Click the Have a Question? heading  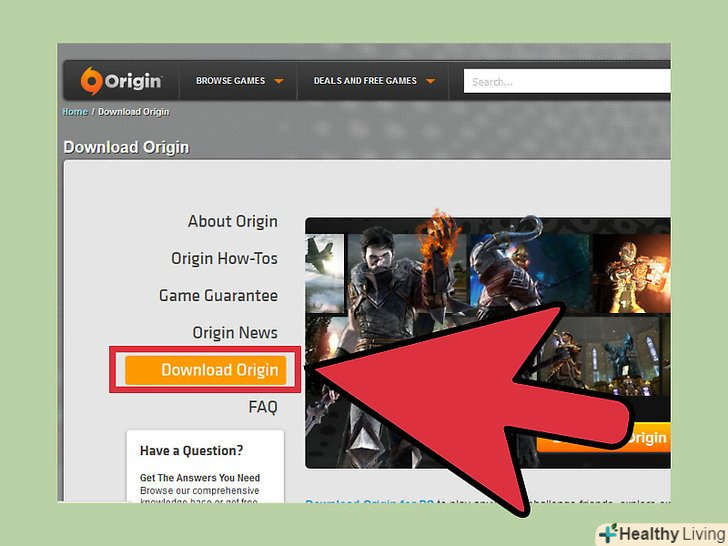point(191,450)
